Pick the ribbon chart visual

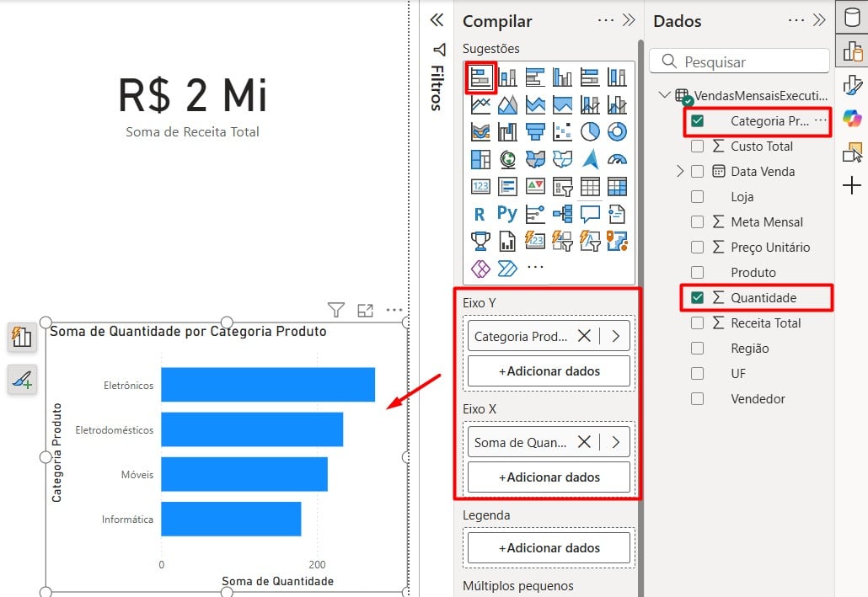click(480, 131)
